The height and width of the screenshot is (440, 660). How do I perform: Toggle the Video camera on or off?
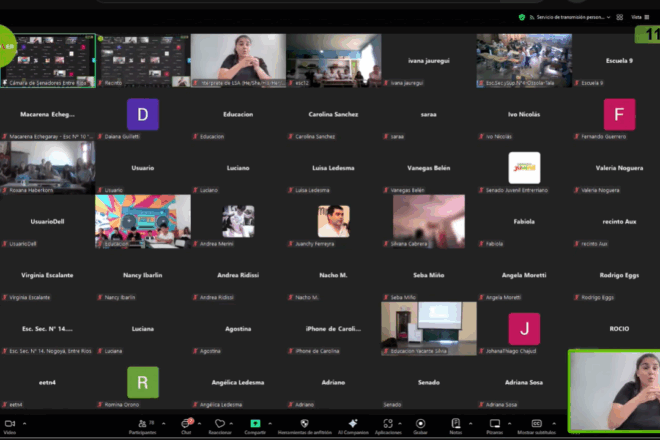tap(9, 425)
